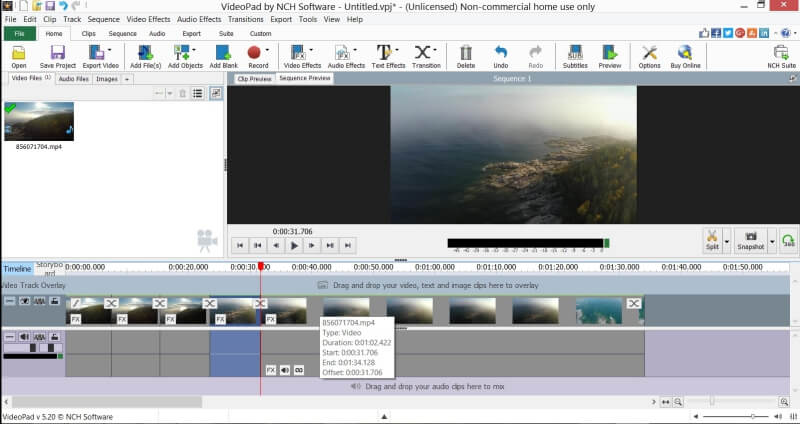Open the dropdown after the Images tab

pyautogui.click(x=127, y=79)
